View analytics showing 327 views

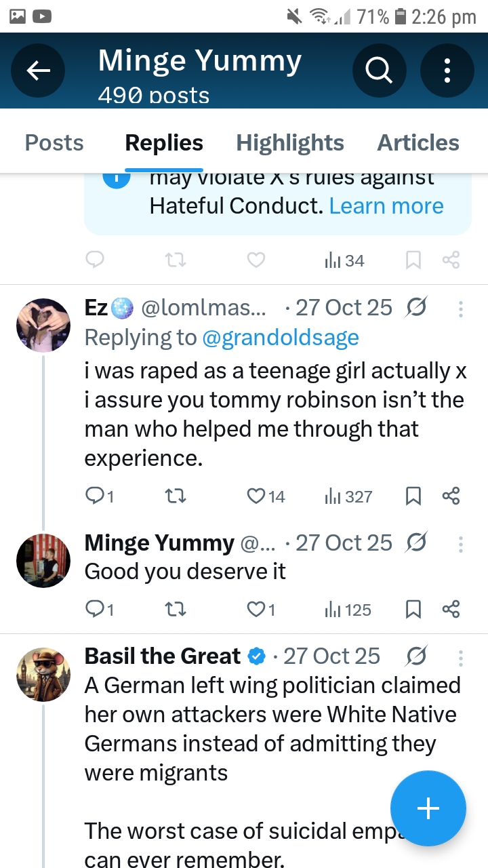348,496
